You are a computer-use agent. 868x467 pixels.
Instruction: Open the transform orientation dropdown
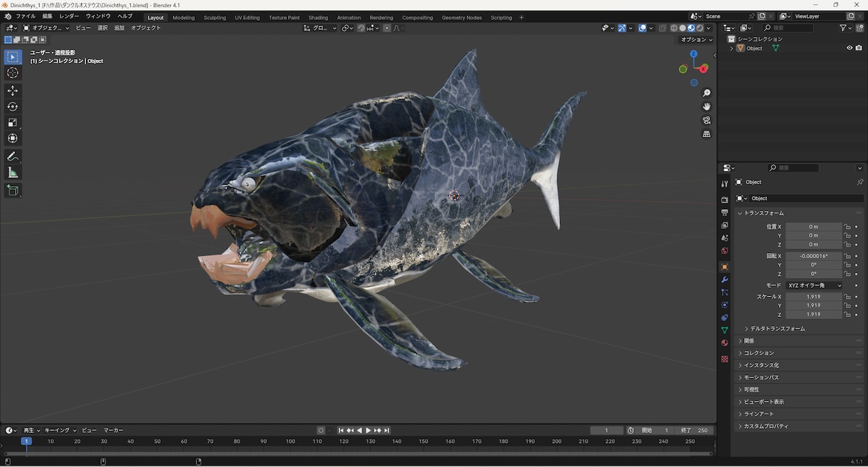[319, 28]
